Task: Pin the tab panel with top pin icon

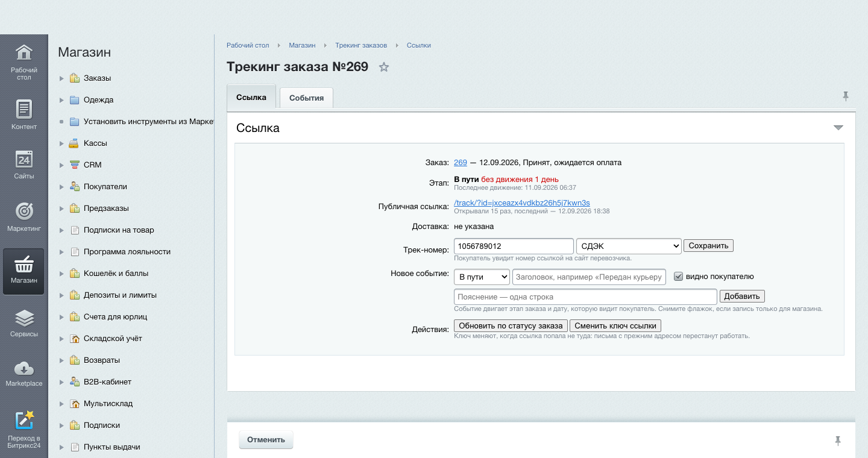Action: point(846,96)
